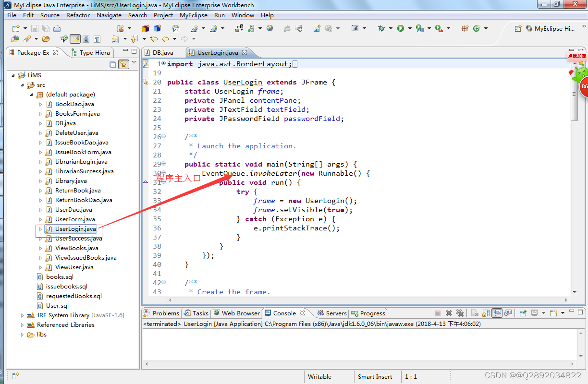Run the application with green Run icon
588x384 pixels.
(x=400, y=29)
